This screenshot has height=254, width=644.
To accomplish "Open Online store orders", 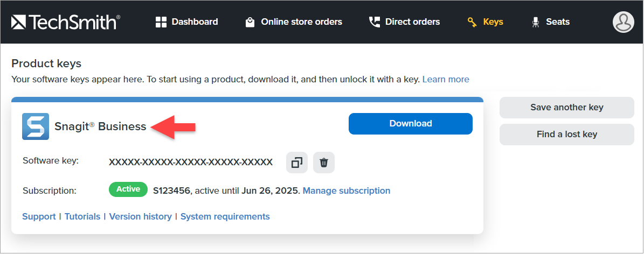I will pos(294,22).
